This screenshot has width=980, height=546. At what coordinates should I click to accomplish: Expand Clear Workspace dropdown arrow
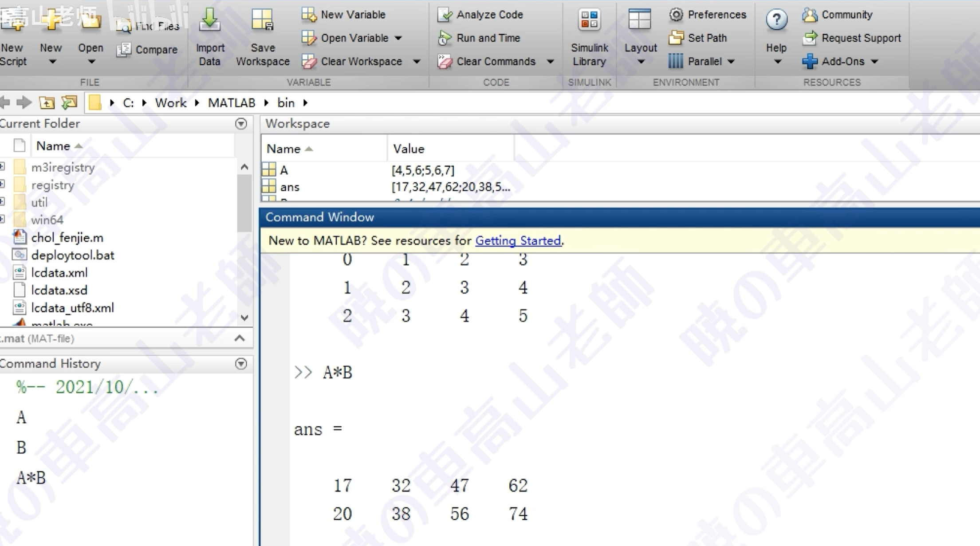point(417,61)
